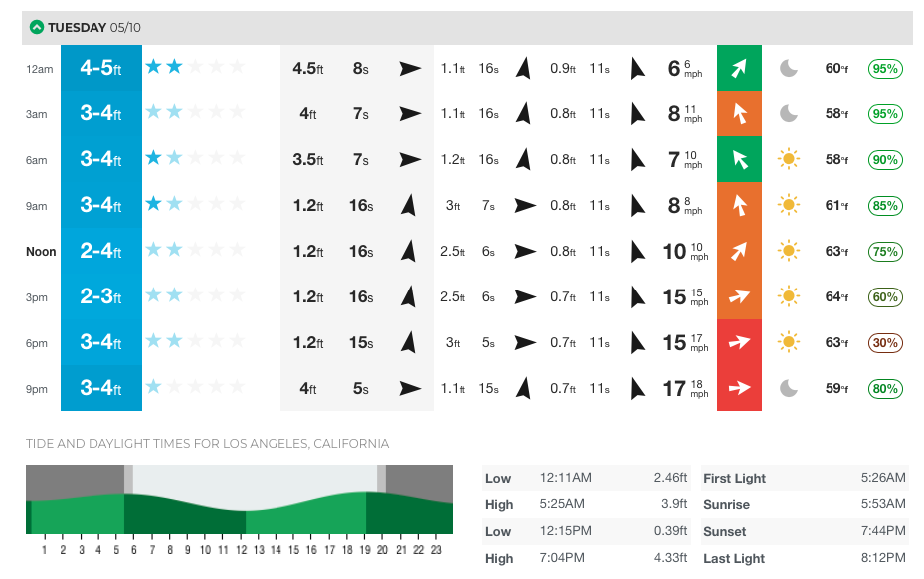Image resolution: width=924 pixels, height=579 pixels.
Task: Select the Noon 2-4ft surf height cell
Action: pyautogui.click(x=100, y=252)
